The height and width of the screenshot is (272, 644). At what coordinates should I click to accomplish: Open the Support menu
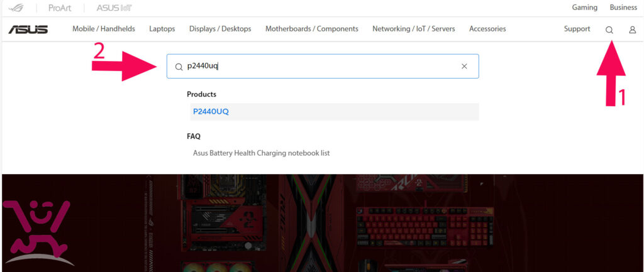click(x=577, y=29)
